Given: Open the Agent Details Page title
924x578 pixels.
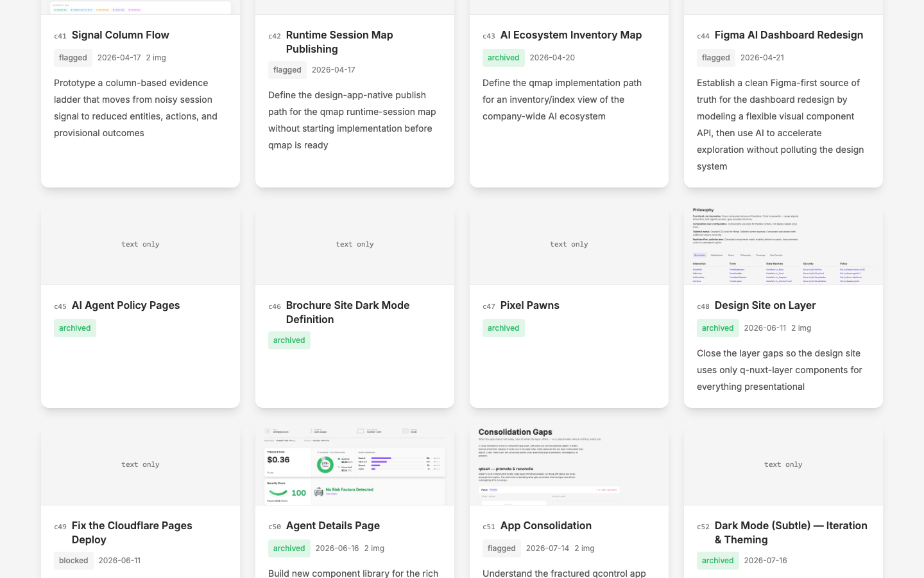Looking at the screenshot, I should click(x=333, y=525).
